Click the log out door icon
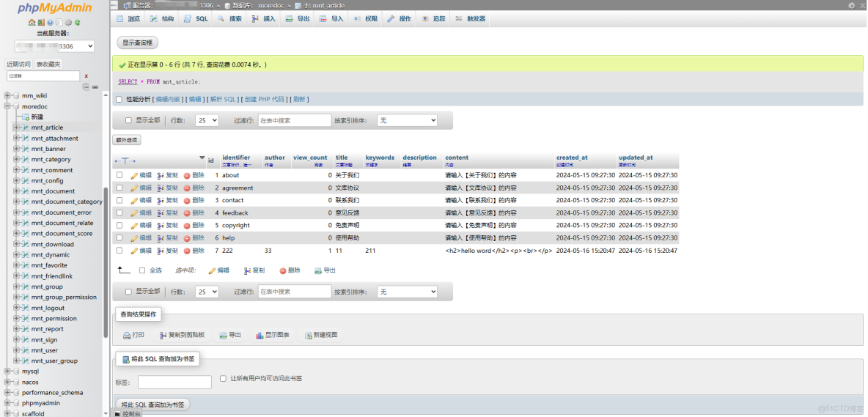 click(x=41, y=23)
